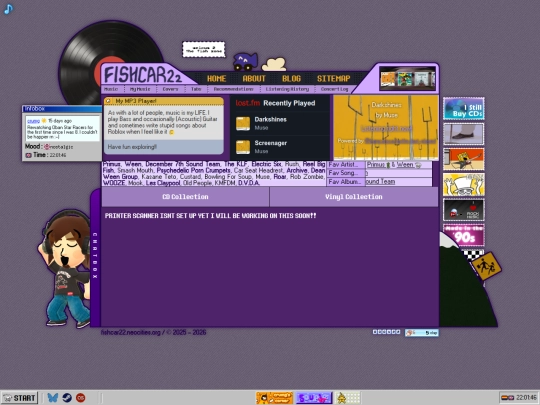Click the FISHCAR22 site logo

pos(143,74)
